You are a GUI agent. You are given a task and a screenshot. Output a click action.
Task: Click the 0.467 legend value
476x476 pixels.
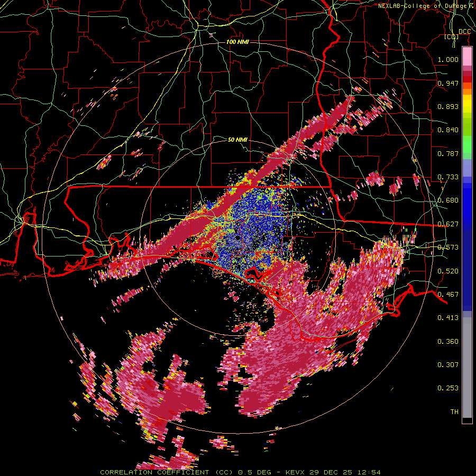coord(448,295)
